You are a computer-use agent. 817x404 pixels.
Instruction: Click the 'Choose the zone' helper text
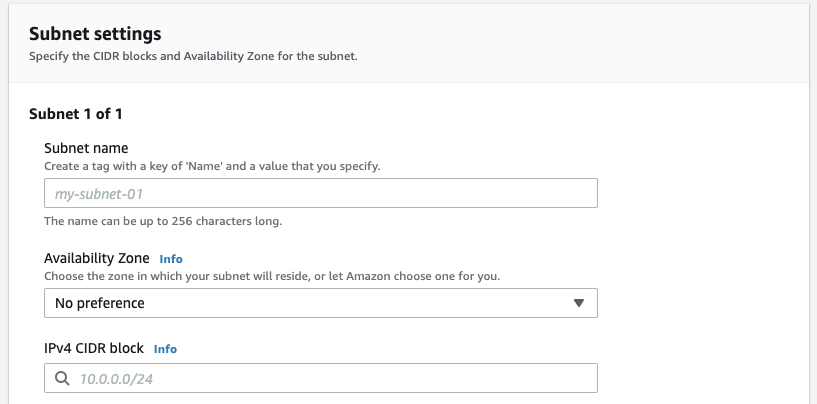click(272, 275)
